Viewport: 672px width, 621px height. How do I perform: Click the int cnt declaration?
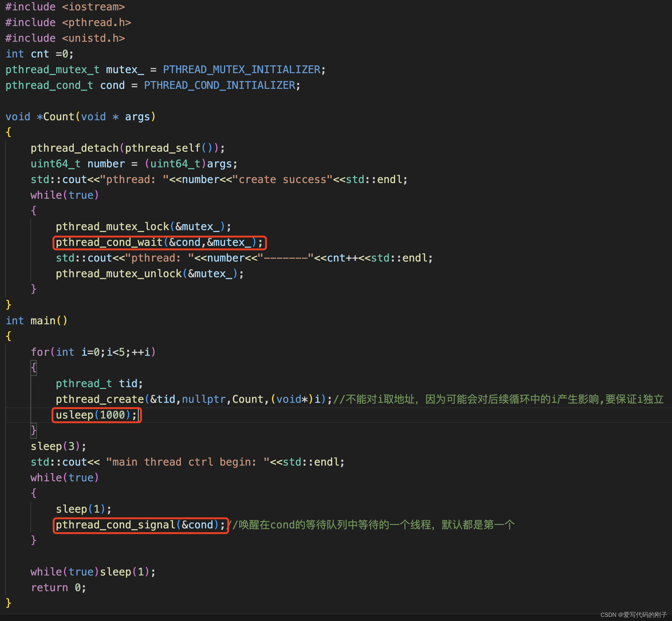coord(39,54)
